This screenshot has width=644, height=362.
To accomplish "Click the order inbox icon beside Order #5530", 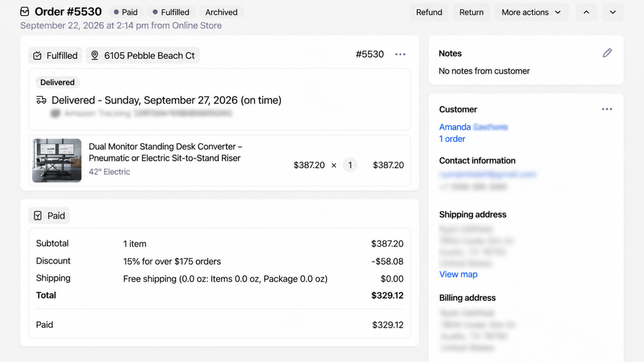I will click(x=25, y=12).
